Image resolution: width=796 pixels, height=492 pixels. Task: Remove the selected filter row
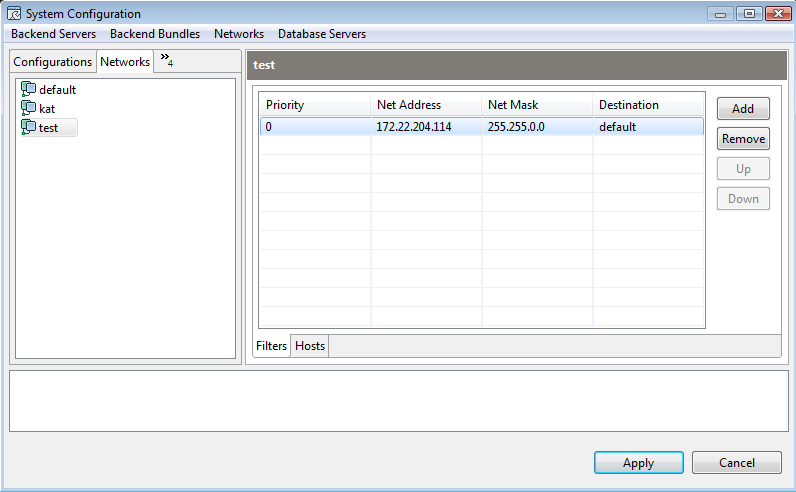[743, 139]
